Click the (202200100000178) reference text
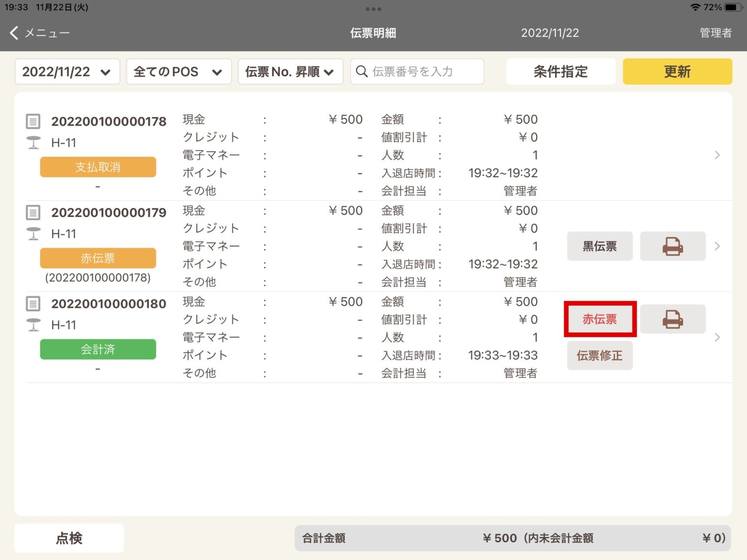The width and height of the screenshot is (747, 560). [98, 278]
